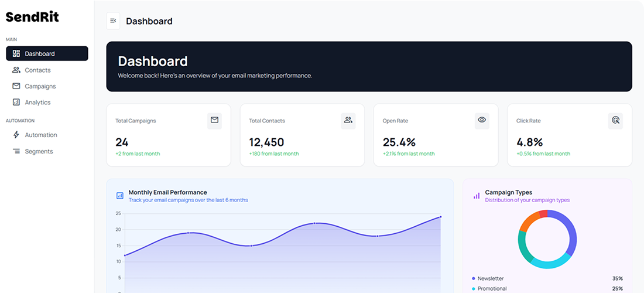Click the Monthly Email Performance title
644x293 pixels.
(x=167, y=192)
